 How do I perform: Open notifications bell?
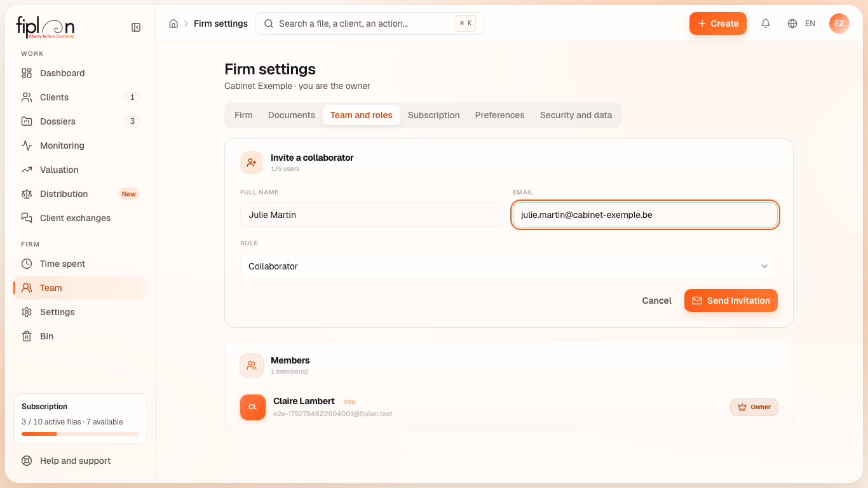click(766, 24)
